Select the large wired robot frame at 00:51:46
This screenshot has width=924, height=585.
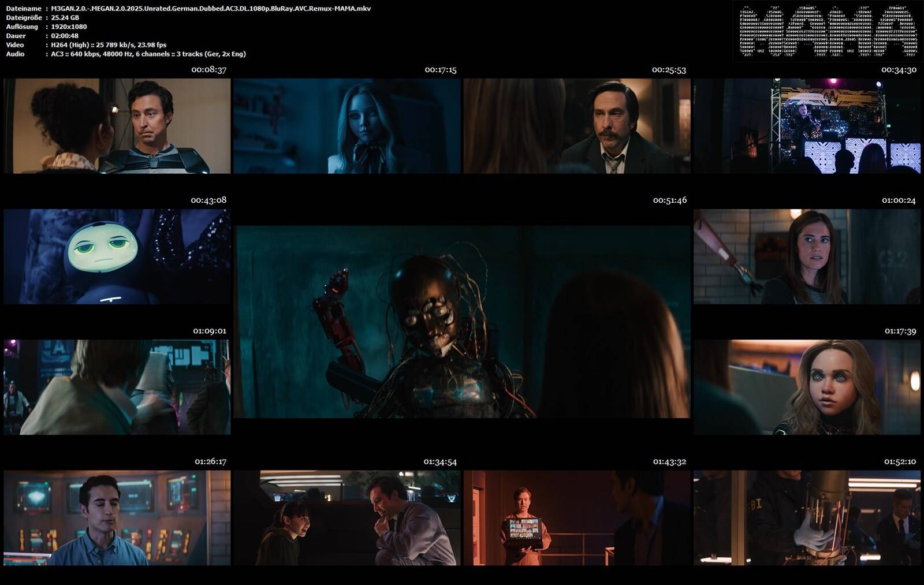(x=462, y=322)
